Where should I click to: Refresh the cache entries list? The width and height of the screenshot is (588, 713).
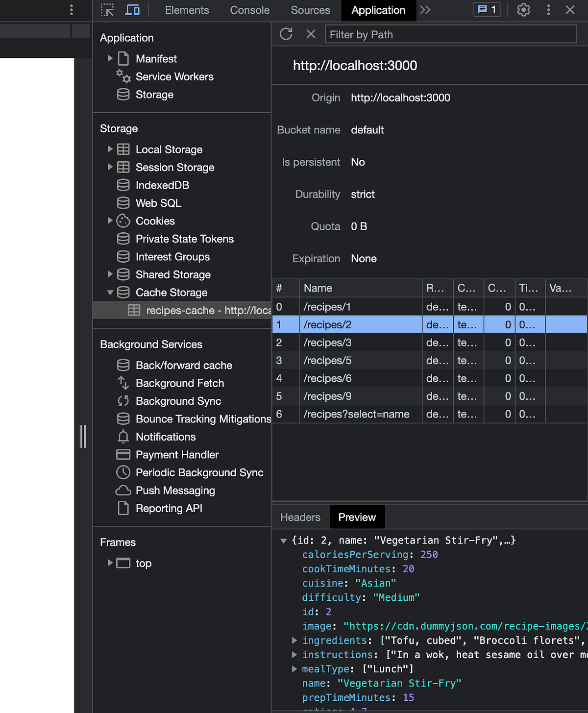point(286,34)
